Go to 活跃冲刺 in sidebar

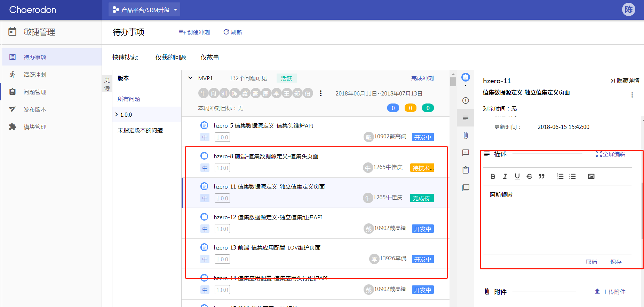(x=52, y=75)
